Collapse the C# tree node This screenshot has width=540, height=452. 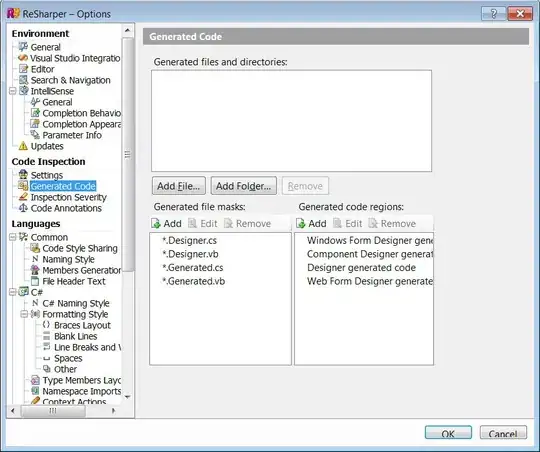(x=13, y=292)
